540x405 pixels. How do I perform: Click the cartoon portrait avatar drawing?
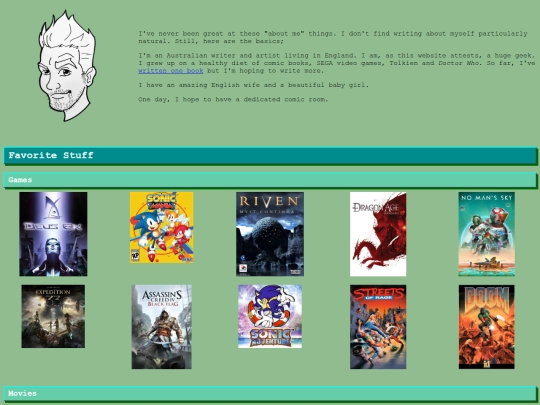[67, 66]
